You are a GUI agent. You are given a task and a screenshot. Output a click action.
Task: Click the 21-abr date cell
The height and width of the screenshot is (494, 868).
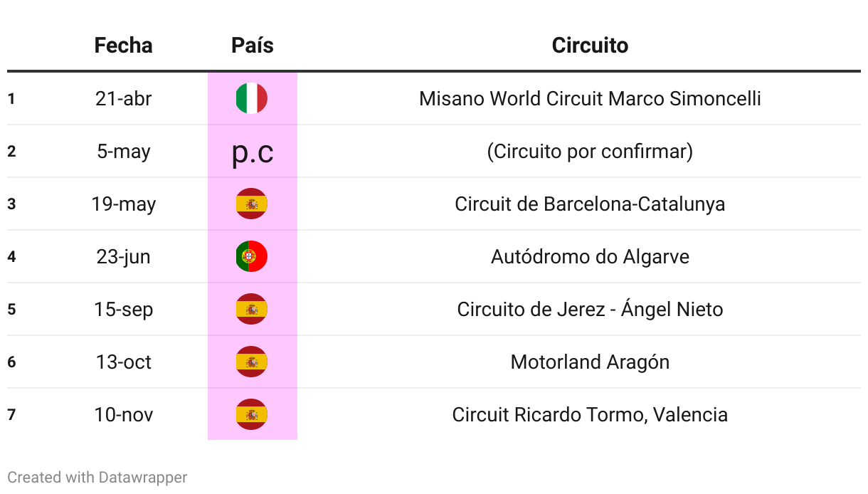pyautogui.click(x=123, y=98)
